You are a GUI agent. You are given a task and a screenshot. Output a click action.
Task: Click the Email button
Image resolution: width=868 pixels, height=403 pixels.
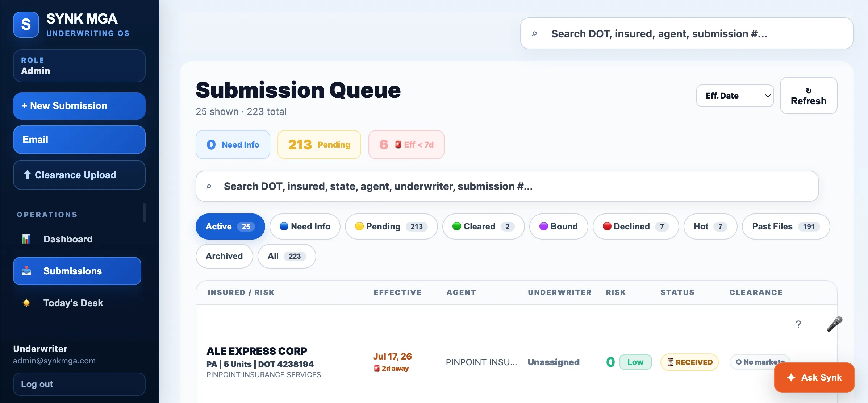pyautogui.click(x=79, y=140)
